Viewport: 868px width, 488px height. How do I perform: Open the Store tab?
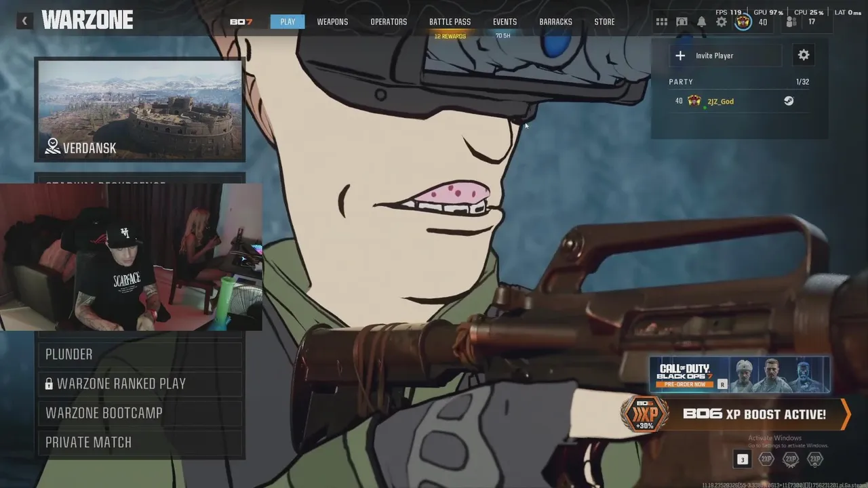(604, 22)
